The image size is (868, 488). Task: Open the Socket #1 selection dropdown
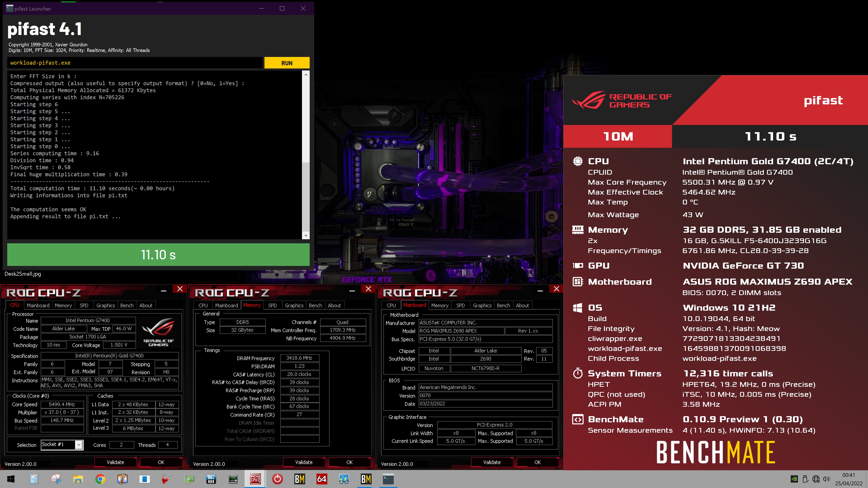[78, 445]
